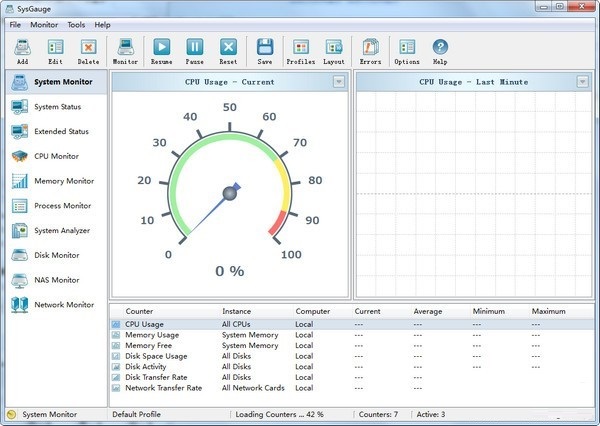
Task: Select the Memory Usage counter row
Action: tap(152, 335)
